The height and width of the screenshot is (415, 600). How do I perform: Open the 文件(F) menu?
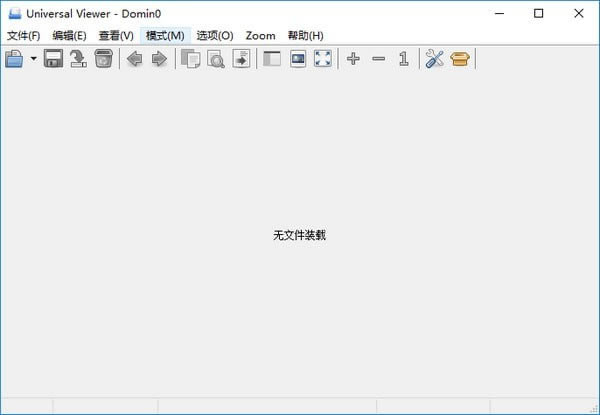click(x=23, y=36)
